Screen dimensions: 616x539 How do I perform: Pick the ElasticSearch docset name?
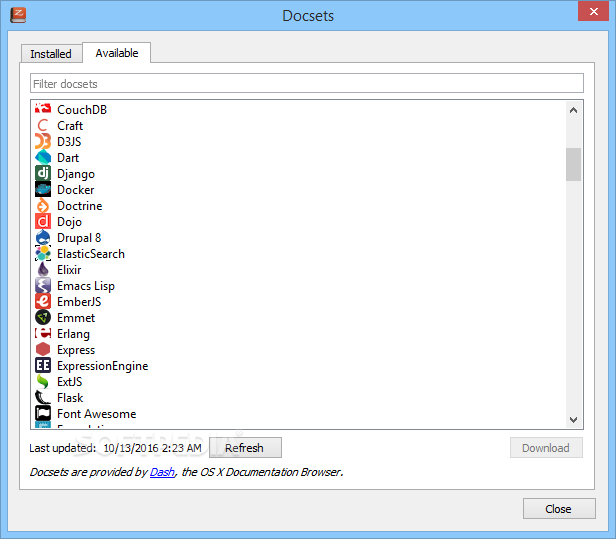(91, 254)
